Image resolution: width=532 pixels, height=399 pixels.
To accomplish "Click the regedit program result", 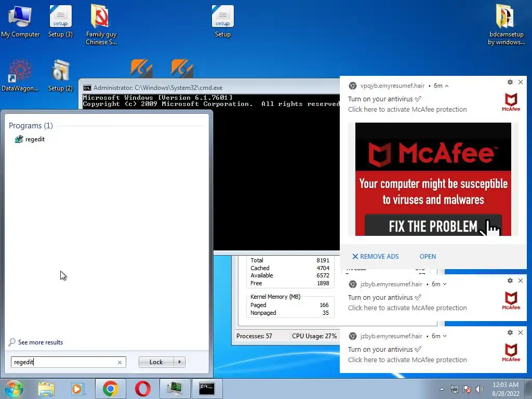I will (30, 139).
